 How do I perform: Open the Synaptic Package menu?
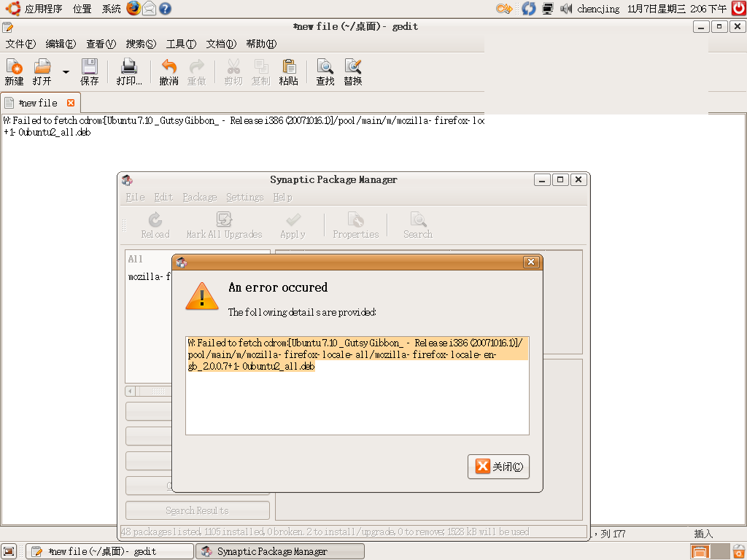point(200,197)
